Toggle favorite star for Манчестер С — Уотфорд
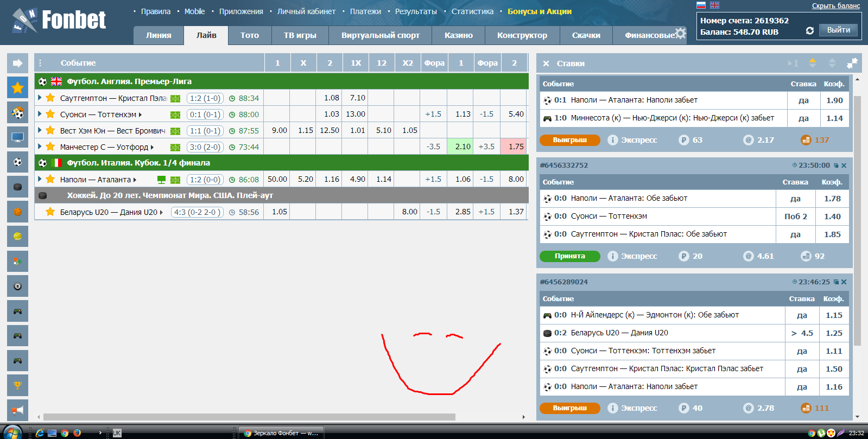Screen dimensions: 868x439 click(50, 147)
